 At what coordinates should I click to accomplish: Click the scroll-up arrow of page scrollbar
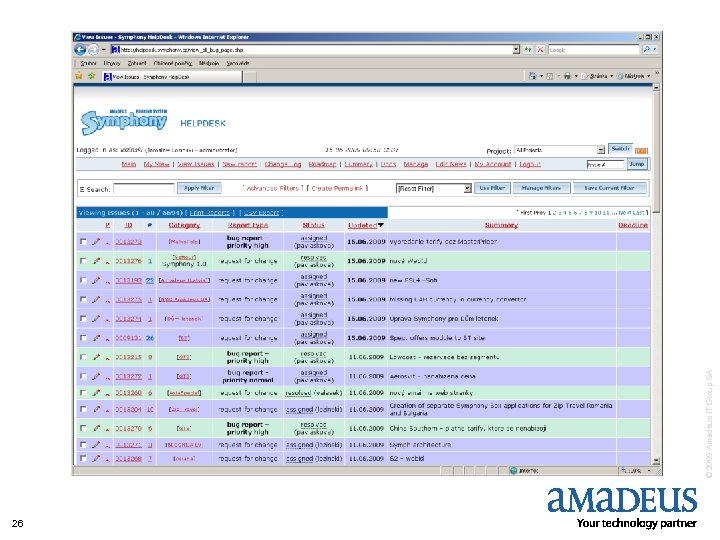[x=656, y=87]
